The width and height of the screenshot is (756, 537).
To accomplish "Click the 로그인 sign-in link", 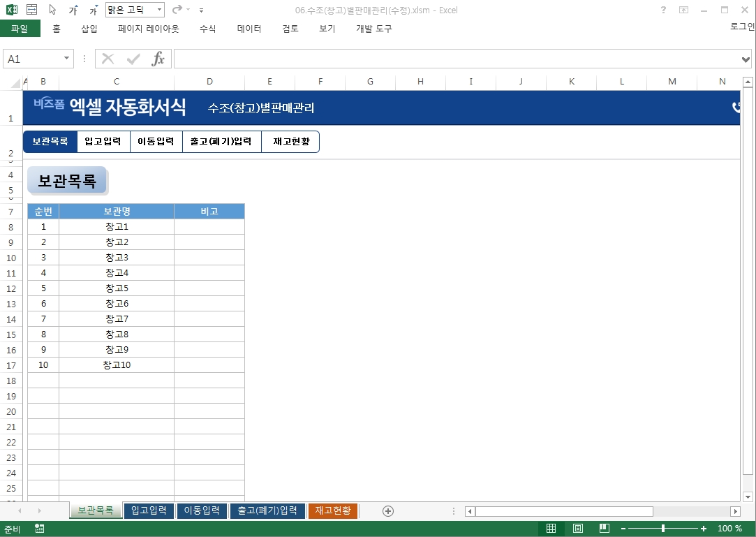I will coord(743,26).
